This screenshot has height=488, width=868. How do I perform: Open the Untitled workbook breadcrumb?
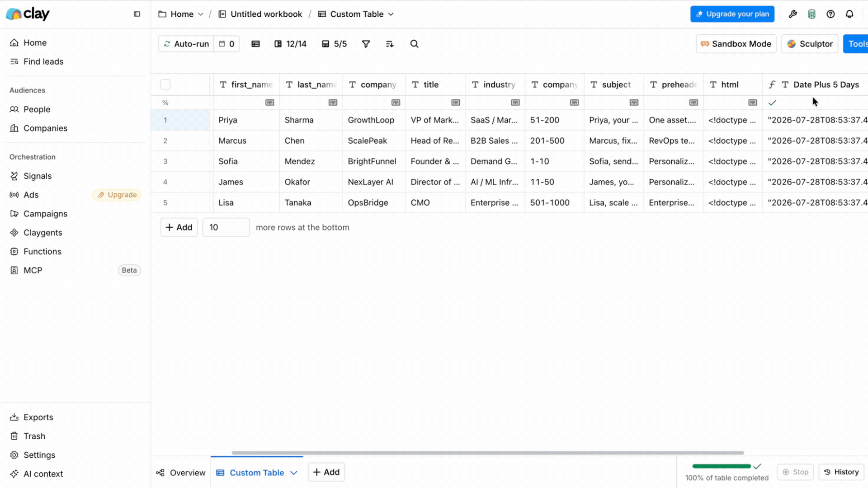point(260,14)
